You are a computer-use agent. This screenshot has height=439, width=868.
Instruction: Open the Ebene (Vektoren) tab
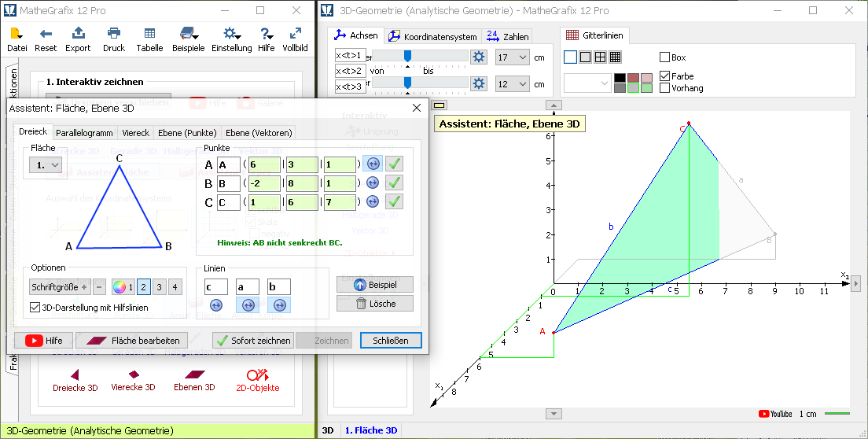[259, 133]
